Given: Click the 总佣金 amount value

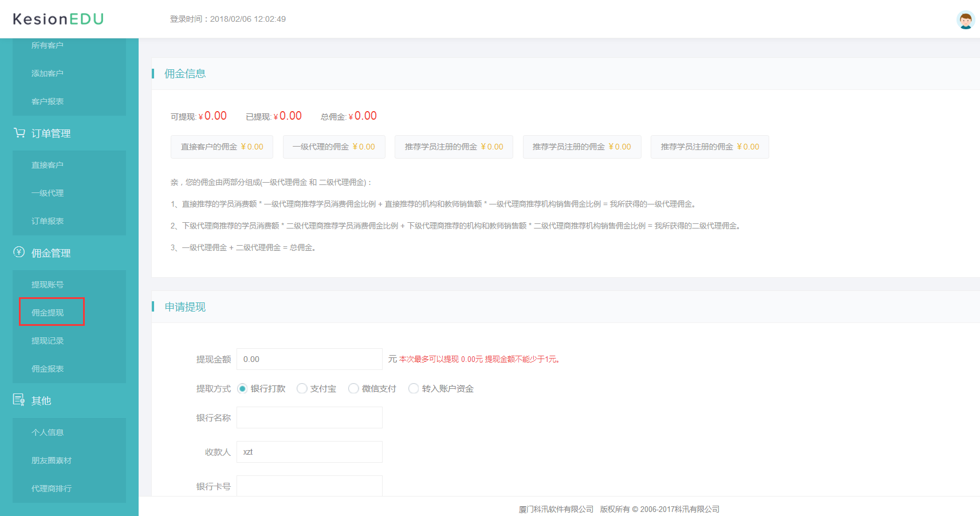Looking at the screenshot, I should tap(363, 116).
